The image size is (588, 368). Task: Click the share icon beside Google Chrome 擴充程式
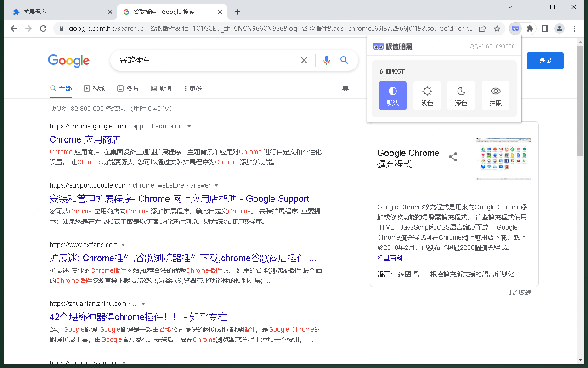coord(453,157)
